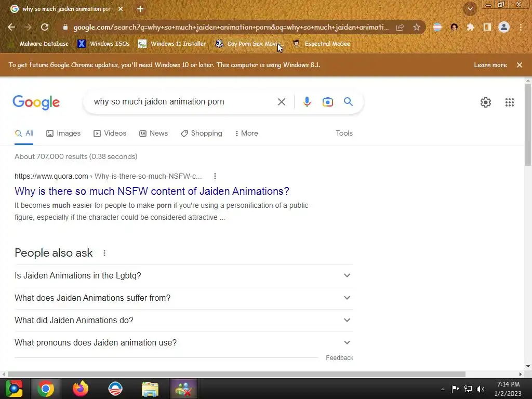532x399 pixels.
Task: Click the scroll down arrow on right
Action: 528,366
